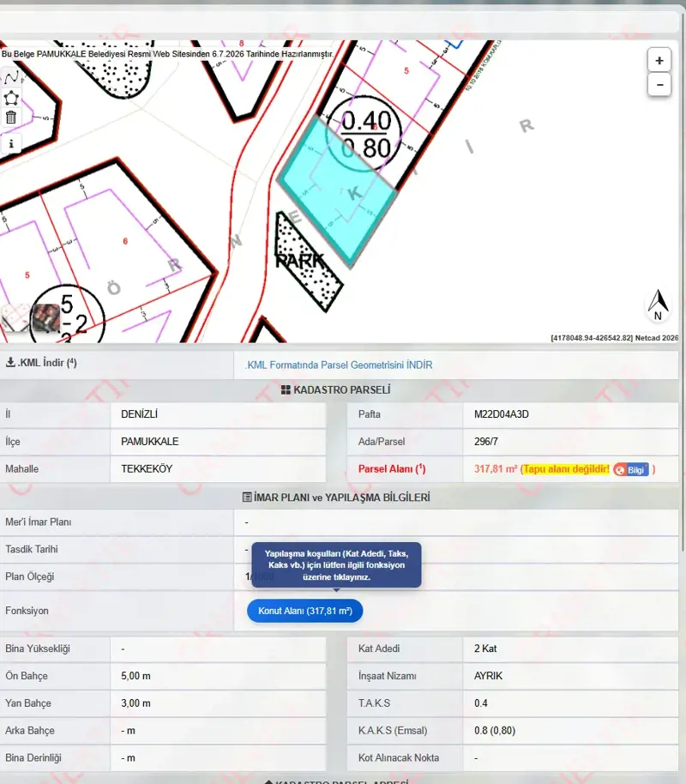The image size is (686, 784).
Task: Select the İnşaat Nizamı value AYRIK
Action: (488, 676)
